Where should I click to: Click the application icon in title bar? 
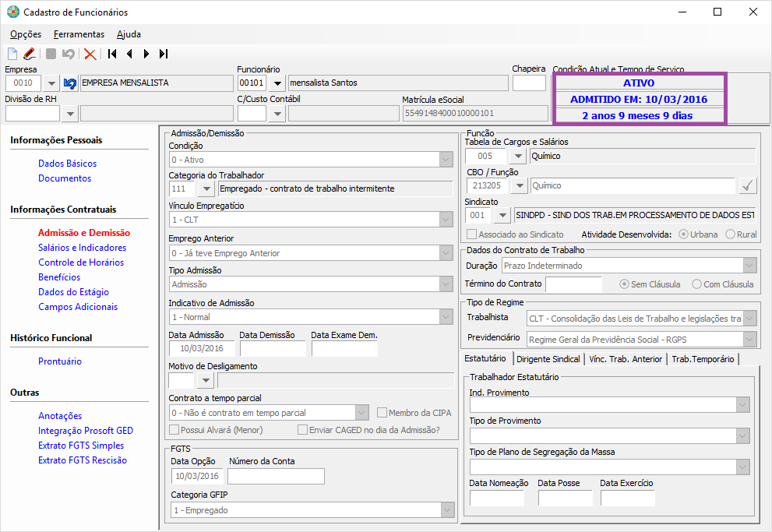tap(12, 12)
